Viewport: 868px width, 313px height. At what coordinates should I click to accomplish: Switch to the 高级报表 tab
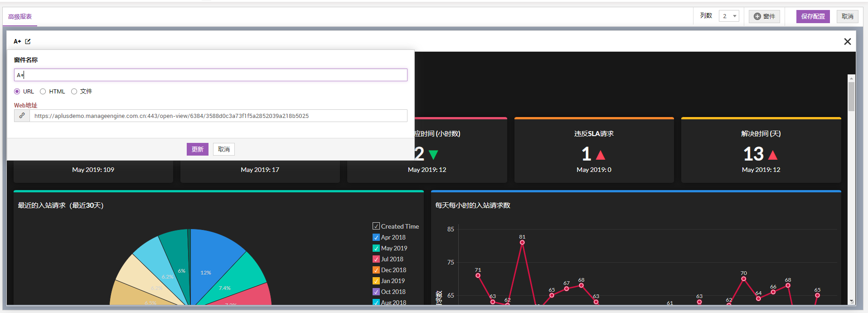pos(20,17)
